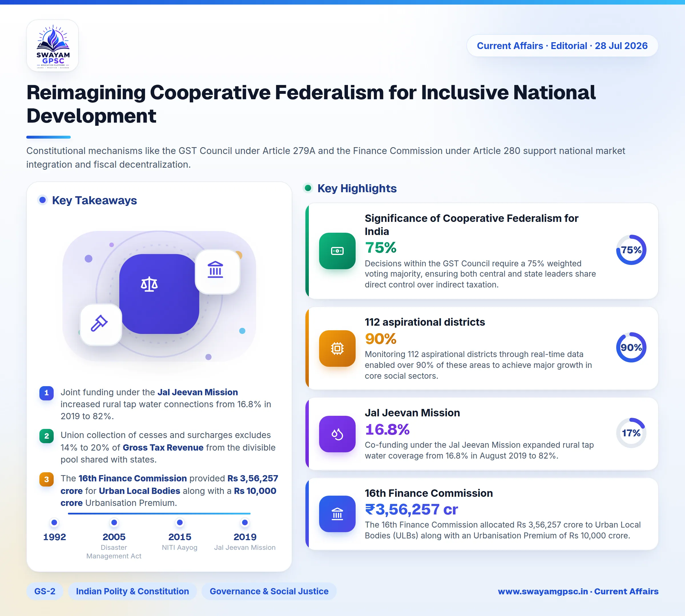
Task: Click the Significance of Cooperative Federalism card title
Action: click(x=471, y=225)
